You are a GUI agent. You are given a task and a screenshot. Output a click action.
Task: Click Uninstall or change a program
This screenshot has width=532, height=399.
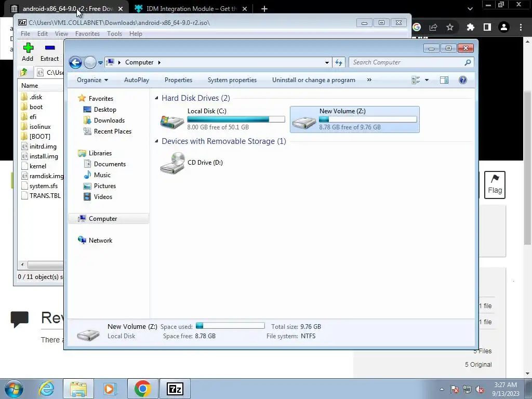(314, 80)
